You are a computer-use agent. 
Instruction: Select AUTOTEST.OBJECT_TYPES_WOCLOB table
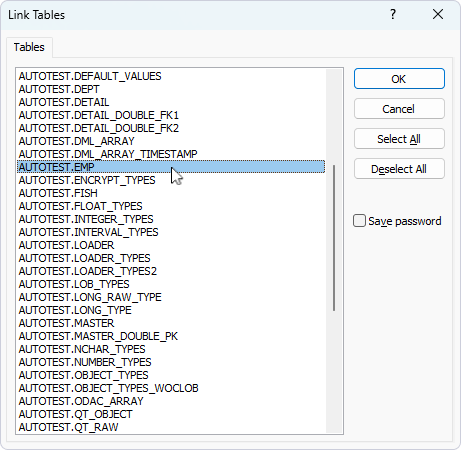point(171,388)
